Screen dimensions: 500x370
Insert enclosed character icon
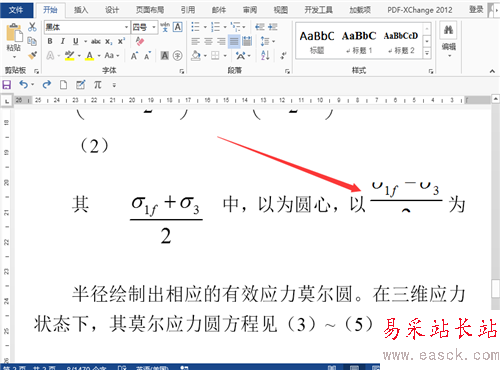tap(178, 55)
